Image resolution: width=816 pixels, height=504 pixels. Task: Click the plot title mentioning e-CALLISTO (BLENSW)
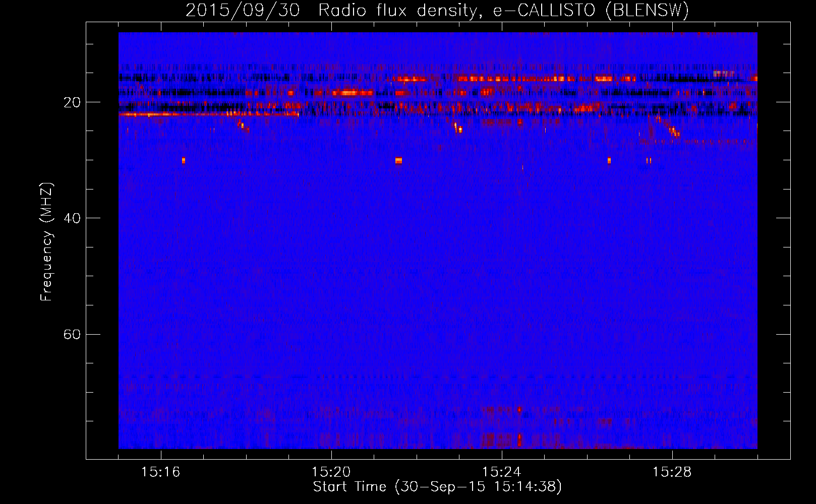pyautogui.click(x=437, y=10)
